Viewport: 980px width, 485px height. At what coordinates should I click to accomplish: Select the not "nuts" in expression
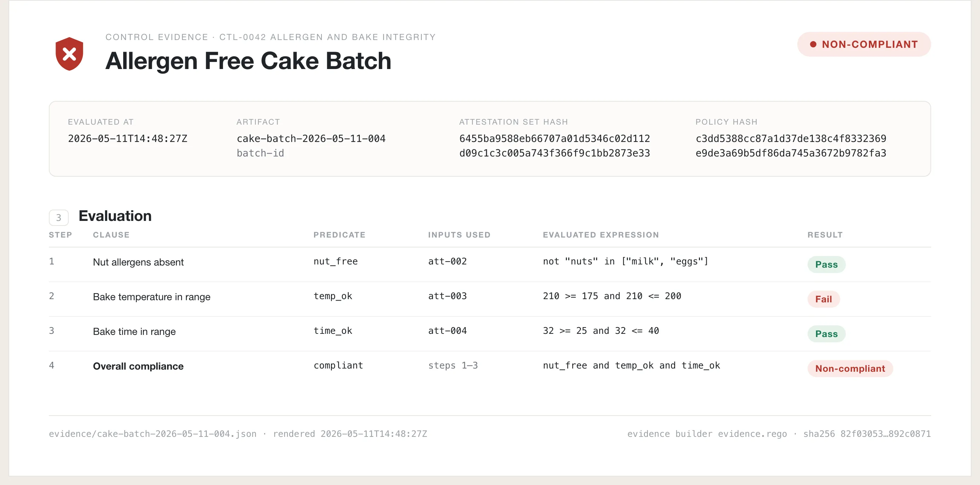625,261
